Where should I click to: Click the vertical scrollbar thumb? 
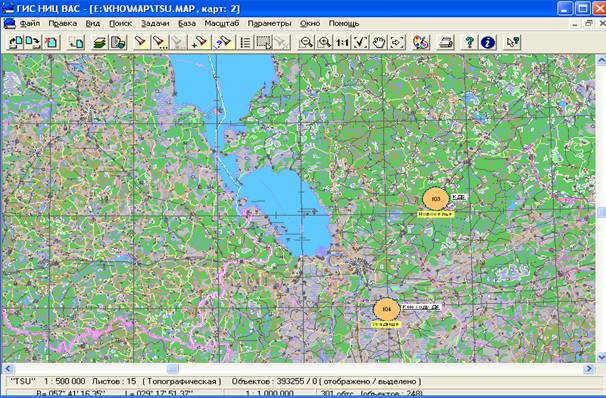coord(601,212)
